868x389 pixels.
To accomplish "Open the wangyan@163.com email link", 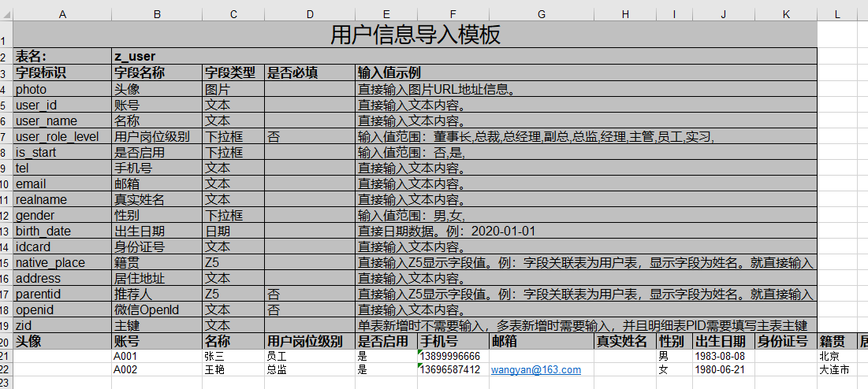I will tap(536, 369).
